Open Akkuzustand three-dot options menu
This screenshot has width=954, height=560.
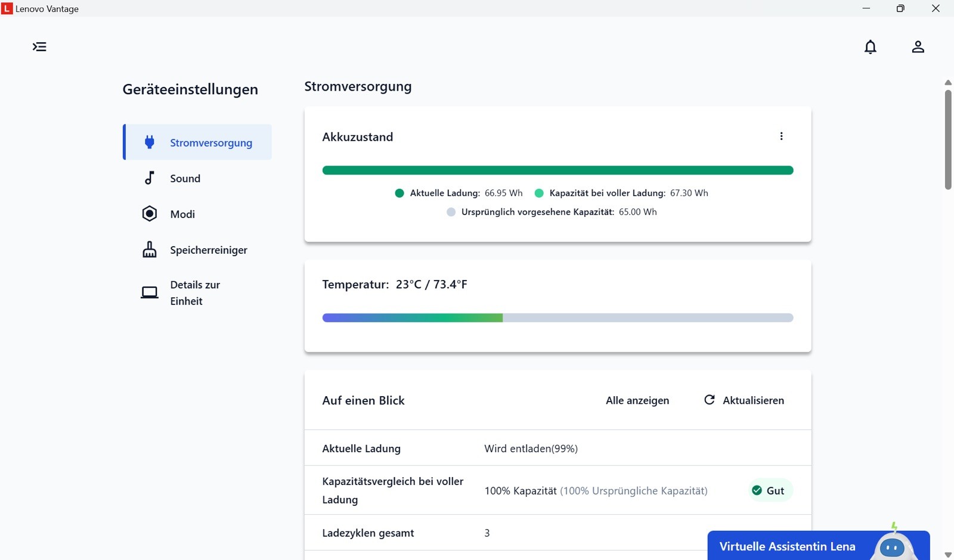(x=781, y=136)
